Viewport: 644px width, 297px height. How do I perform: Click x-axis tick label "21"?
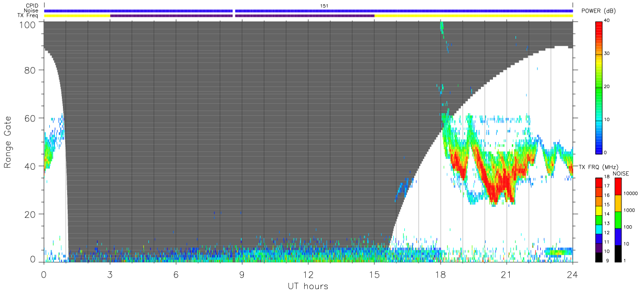point(507,274)
